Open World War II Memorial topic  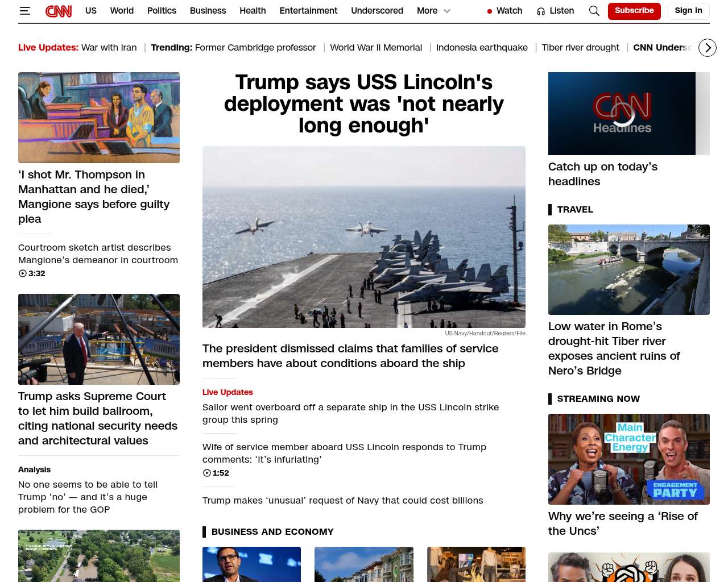click(376, 48)
